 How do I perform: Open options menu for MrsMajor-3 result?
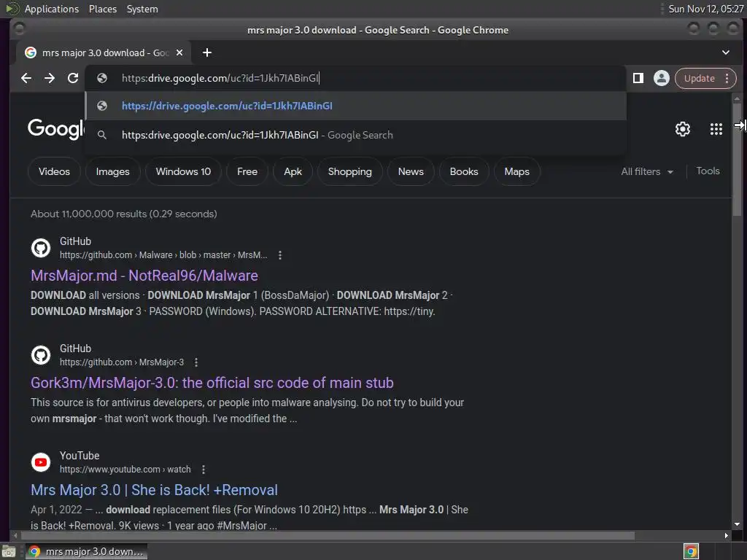196,362
